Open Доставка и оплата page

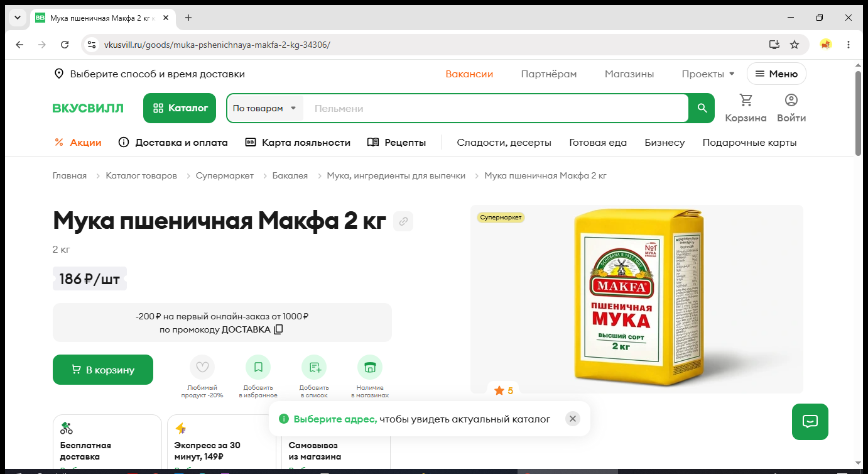pyautogui.click(x=173, y=143)
